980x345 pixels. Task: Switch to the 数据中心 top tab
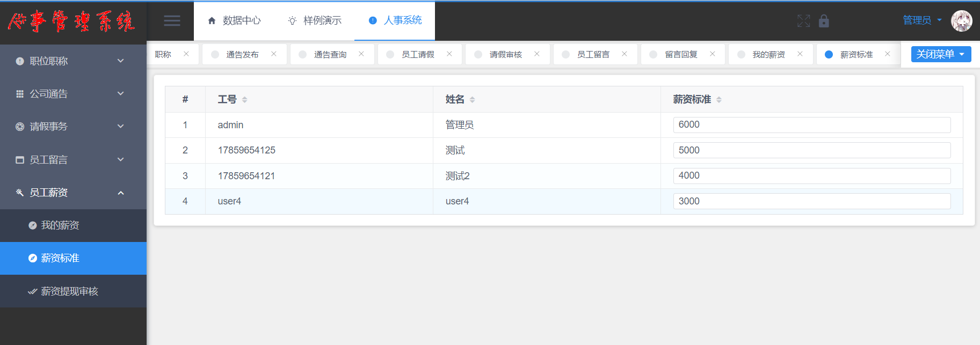[234, 20]
